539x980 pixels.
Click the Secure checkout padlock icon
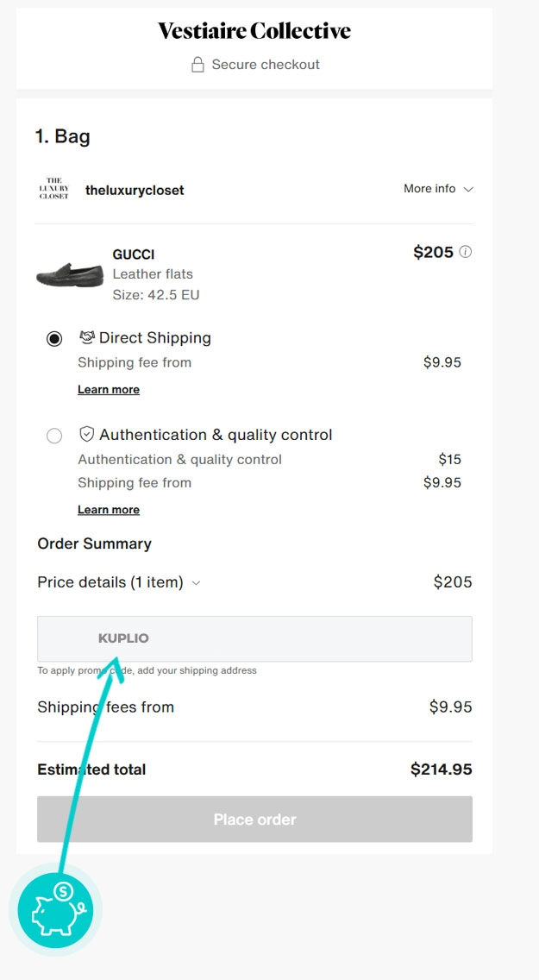(x=197, y=65)
